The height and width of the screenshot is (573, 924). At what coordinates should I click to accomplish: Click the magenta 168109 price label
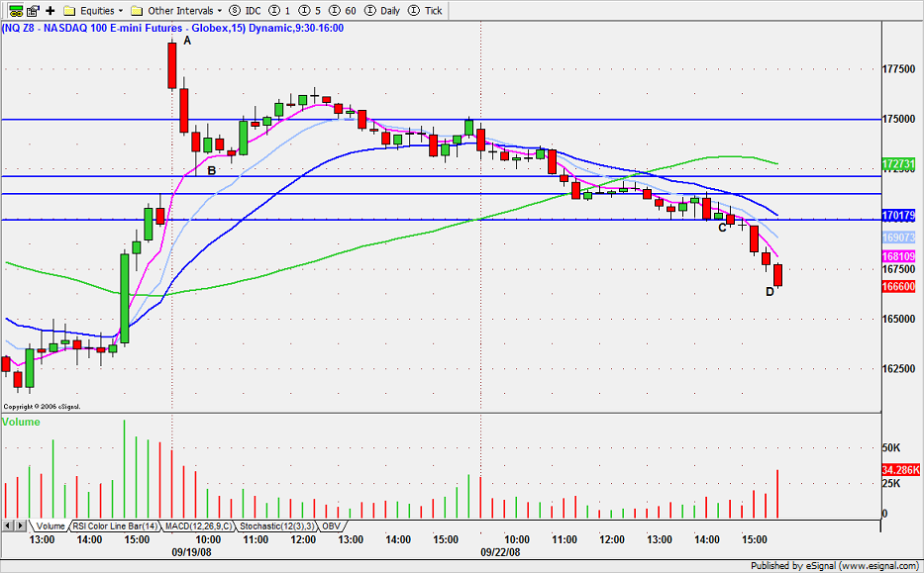pos(898,256)
